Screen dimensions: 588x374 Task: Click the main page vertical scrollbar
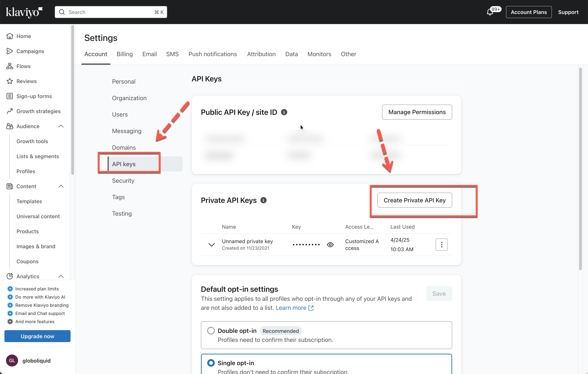pyautogui.click(x=580, y=169)
